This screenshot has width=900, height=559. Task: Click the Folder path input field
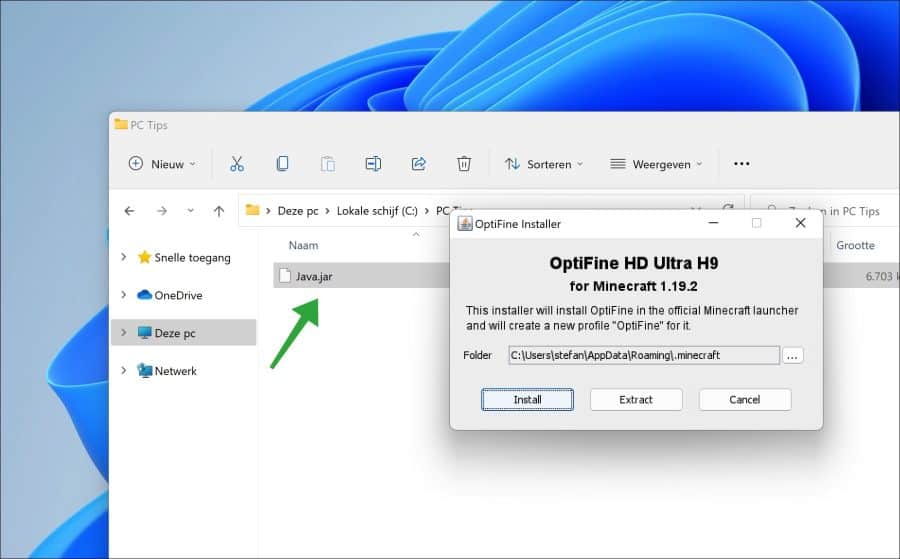coord(643,355)
